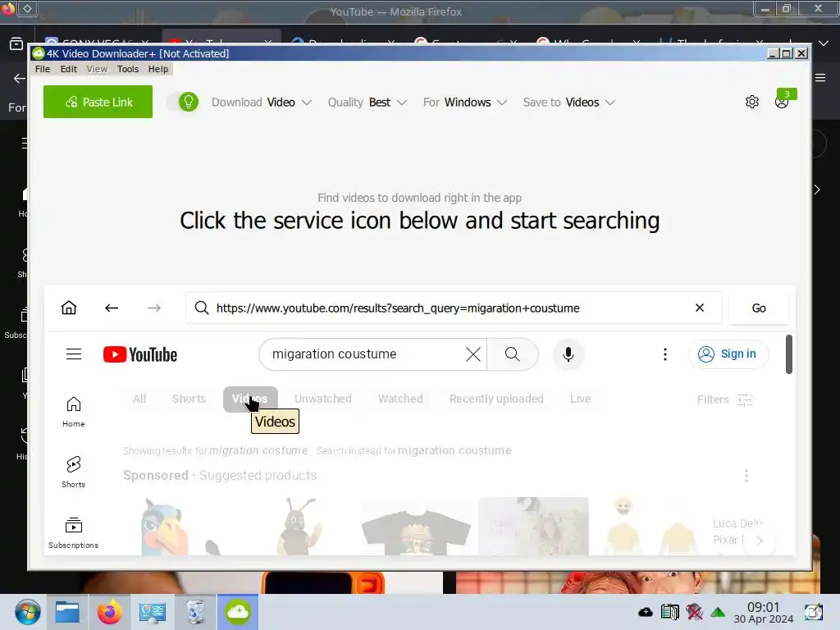This screenshot has width=840, height=630.
Task: Click 'migration costume' corrected search link
Action: [258, 450]
